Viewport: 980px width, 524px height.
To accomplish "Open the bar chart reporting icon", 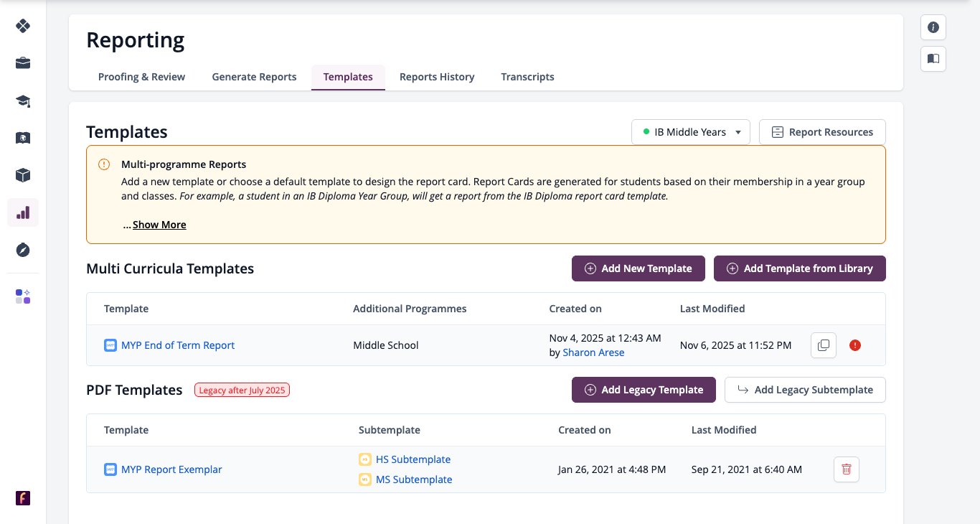I will pos(23,212).
